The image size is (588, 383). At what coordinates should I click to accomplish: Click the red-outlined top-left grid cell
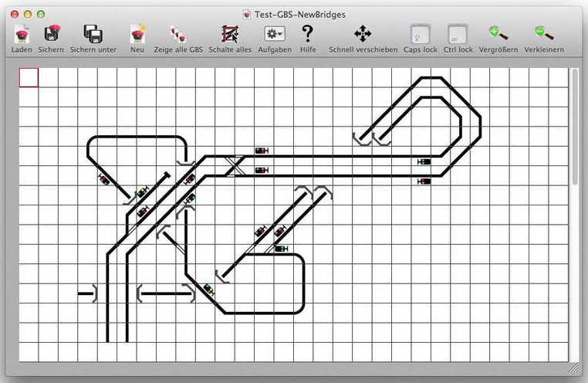point(29,78)
